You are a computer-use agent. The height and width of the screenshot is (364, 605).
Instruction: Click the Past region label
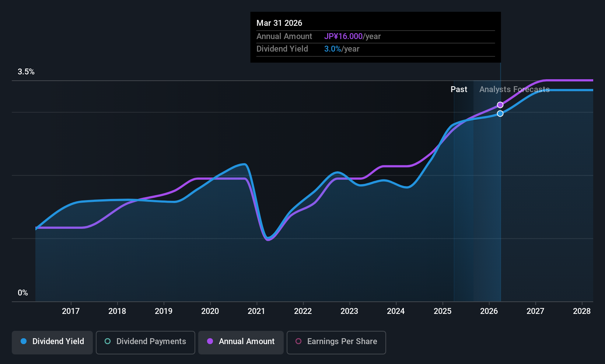[459, 90]
